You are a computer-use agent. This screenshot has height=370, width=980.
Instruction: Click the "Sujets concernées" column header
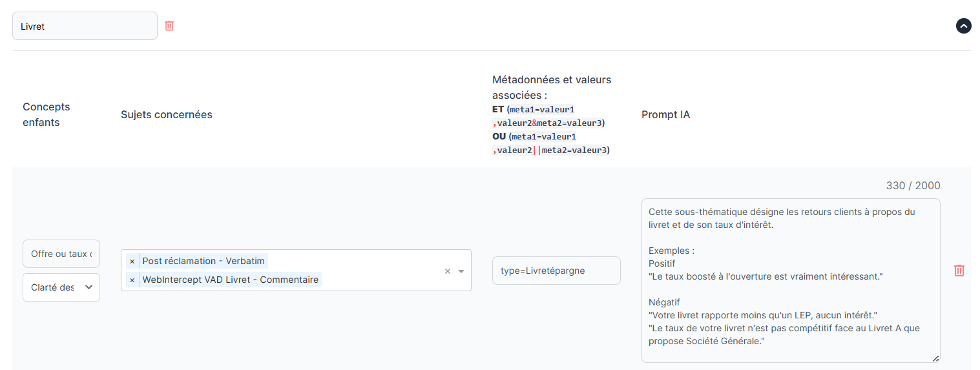point(167,114)
